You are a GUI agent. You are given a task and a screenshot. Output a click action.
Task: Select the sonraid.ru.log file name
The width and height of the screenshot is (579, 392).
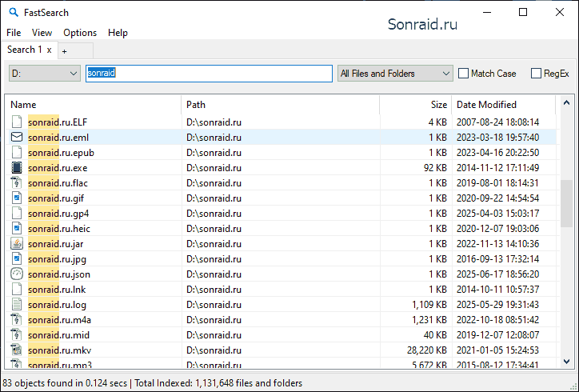pyautogui.click(x=58, y=305)
